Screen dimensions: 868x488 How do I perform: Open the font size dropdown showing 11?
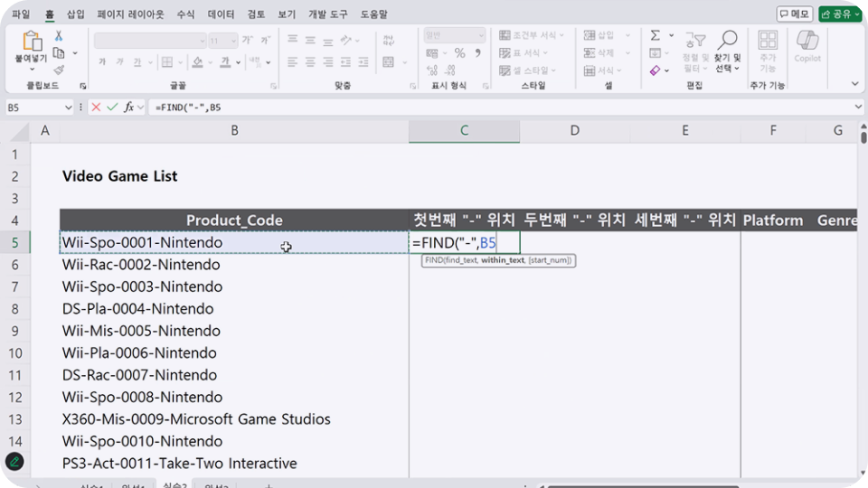coord(233,41)
